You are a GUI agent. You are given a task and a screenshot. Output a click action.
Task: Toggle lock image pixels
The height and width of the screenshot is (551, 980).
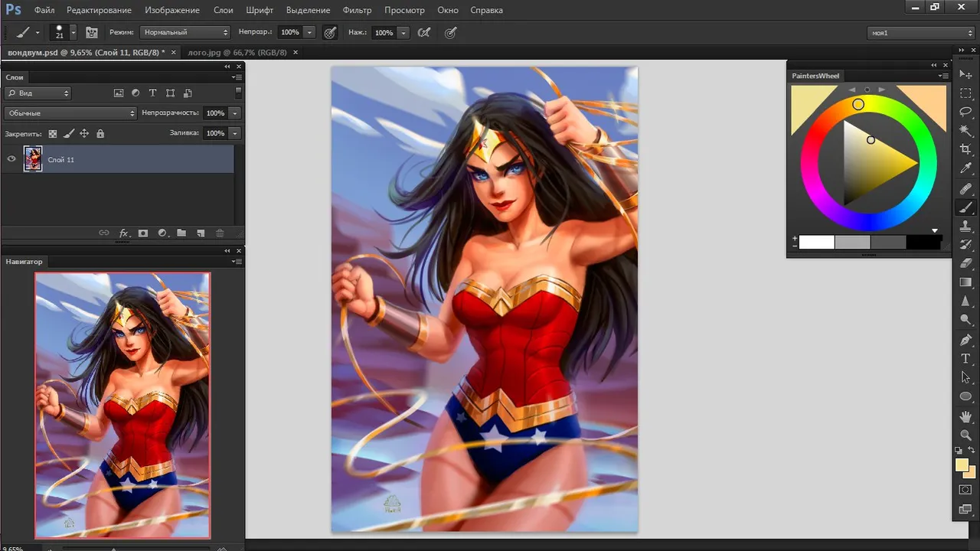(69, 133)
